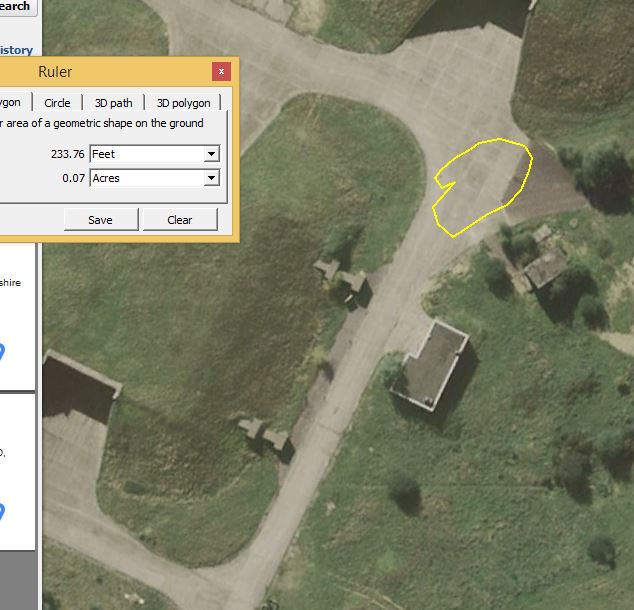Open the Feet perimeter units dropdown
This screenshot has width=634, height=610.
pos(154,154)
